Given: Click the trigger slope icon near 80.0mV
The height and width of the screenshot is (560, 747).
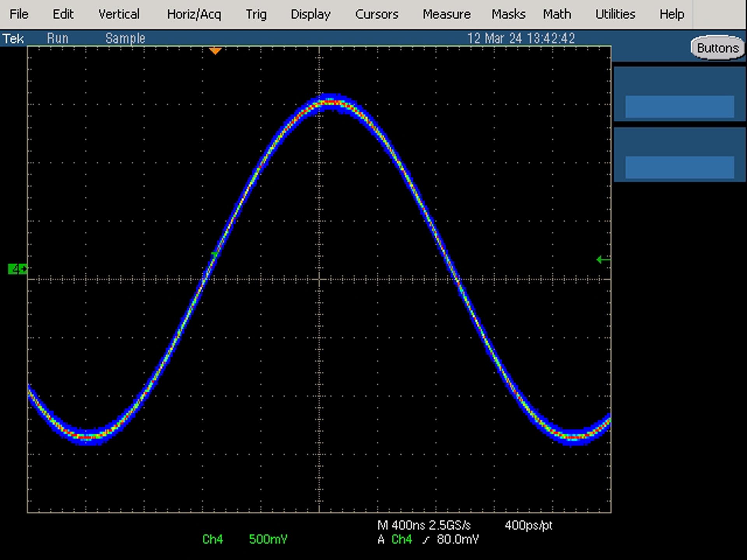Looking at the screenshot, I should click(426, 540).
